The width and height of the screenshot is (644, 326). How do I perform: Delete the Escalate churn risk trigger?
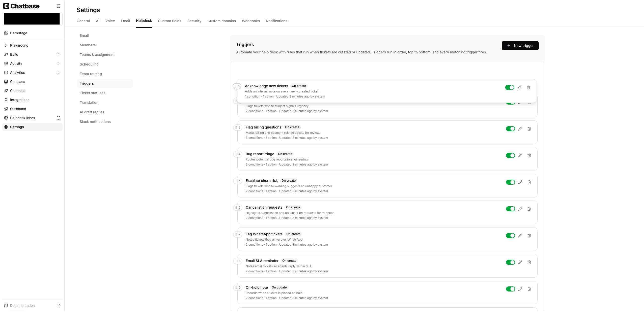pyautogui.click(x=529, y=182)
